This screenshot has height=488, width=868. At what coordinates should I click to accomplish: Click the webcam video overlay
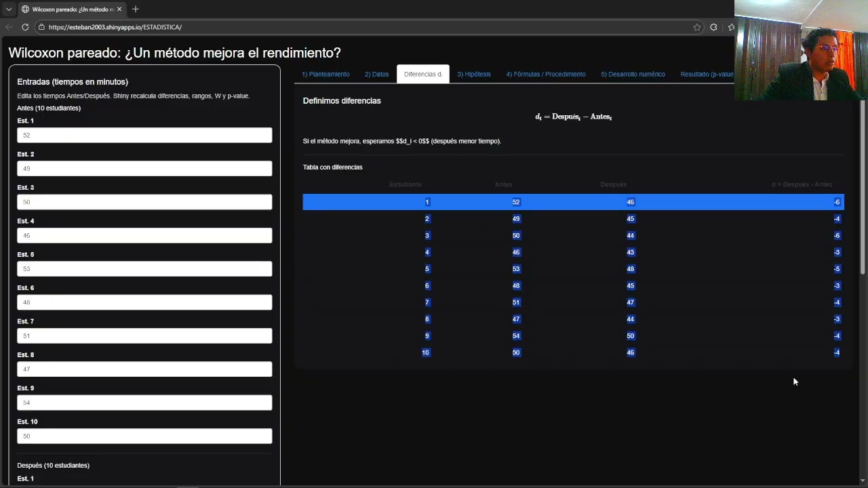[x=801, y=50]
